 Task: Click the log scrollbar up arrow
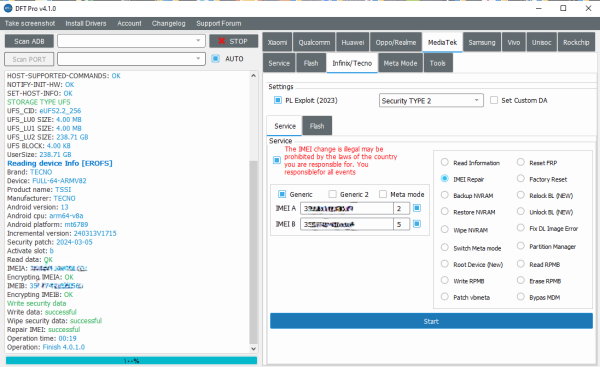click(253, 76)
